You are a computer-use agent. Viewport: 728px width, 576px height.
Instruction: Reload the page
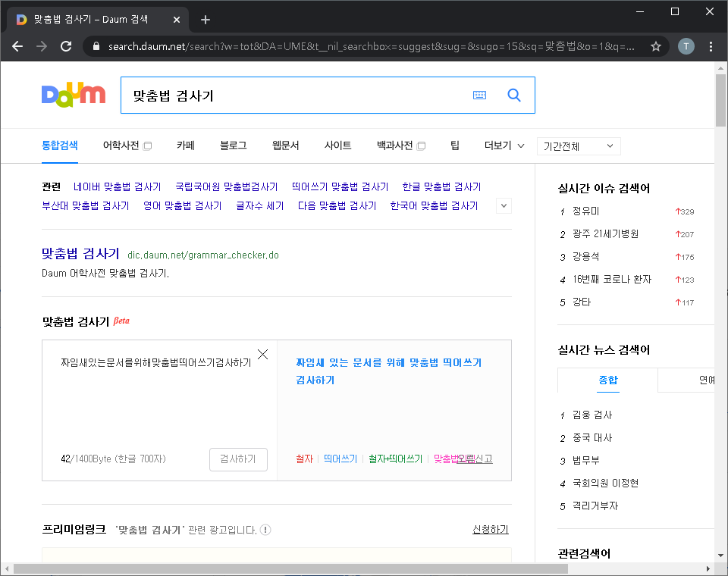pyautogui.click(x=66, y=46)
